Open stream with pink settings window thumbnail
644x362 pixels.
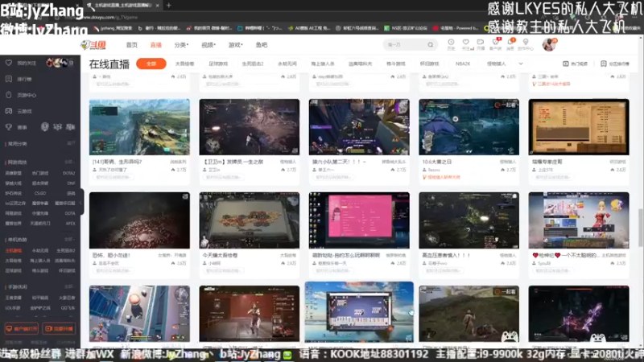pos(359,220)
